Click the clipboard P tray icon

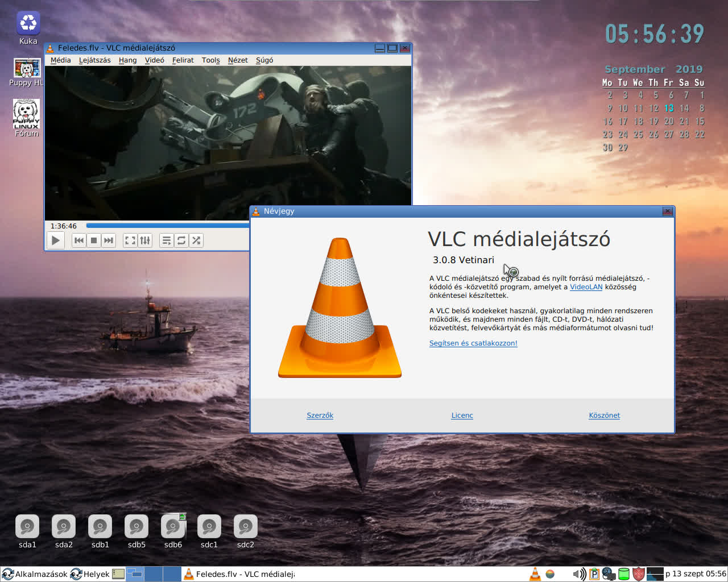click(594, 574)
